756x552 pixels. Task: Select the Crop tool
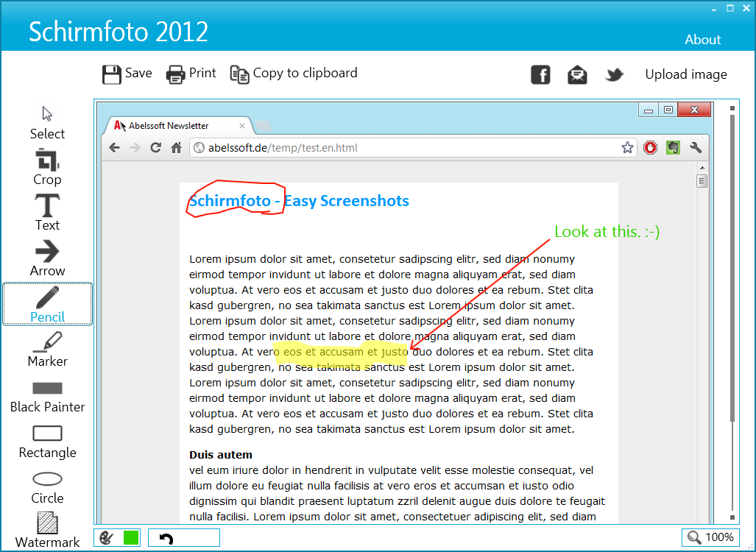[x=47, y=167]
